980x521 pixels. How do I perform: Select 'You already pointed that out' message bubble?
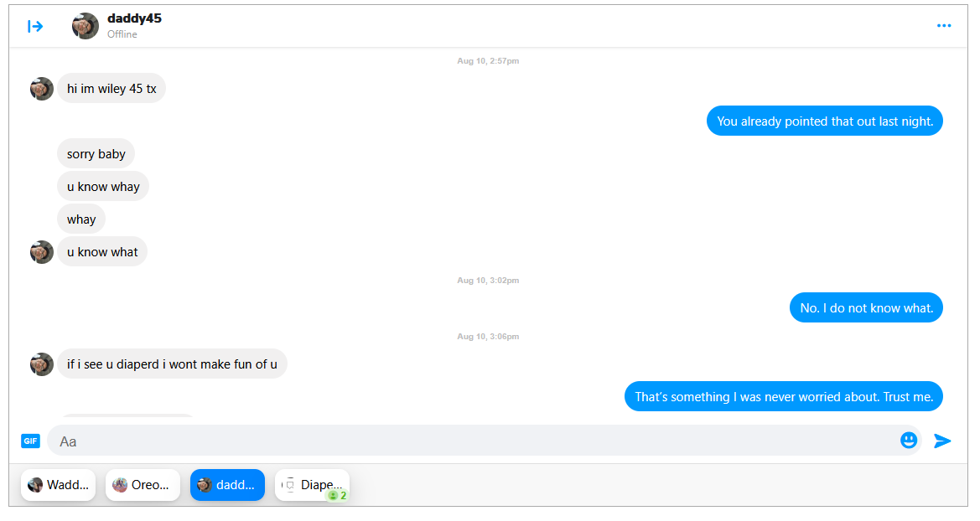click(824, 121)
